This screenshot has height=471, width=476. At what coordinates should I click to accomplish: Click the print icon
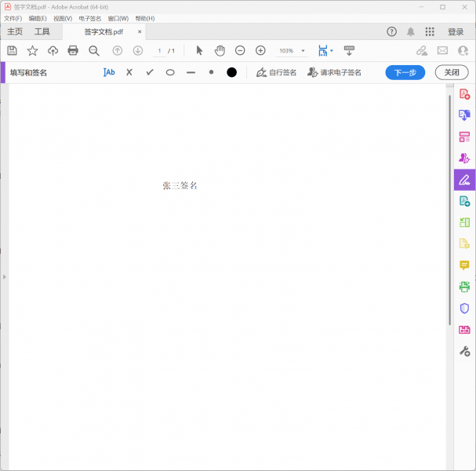[73, 50]
